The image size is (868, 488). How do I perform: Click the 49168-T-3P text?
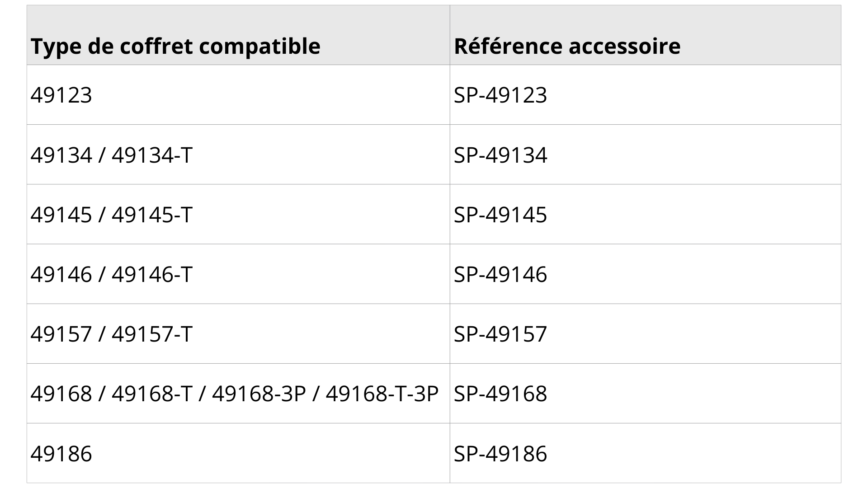(x=382, y=394)
